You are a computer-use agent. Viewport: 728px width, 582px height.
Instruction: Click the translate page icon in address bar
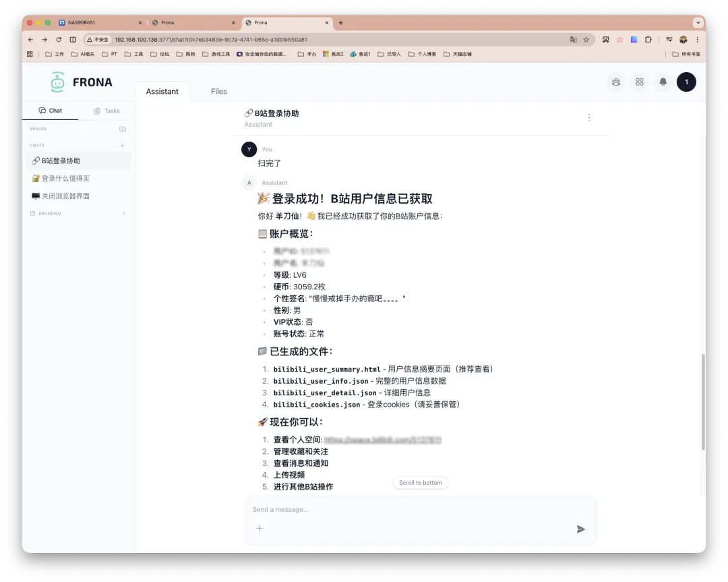click(574, 40)
